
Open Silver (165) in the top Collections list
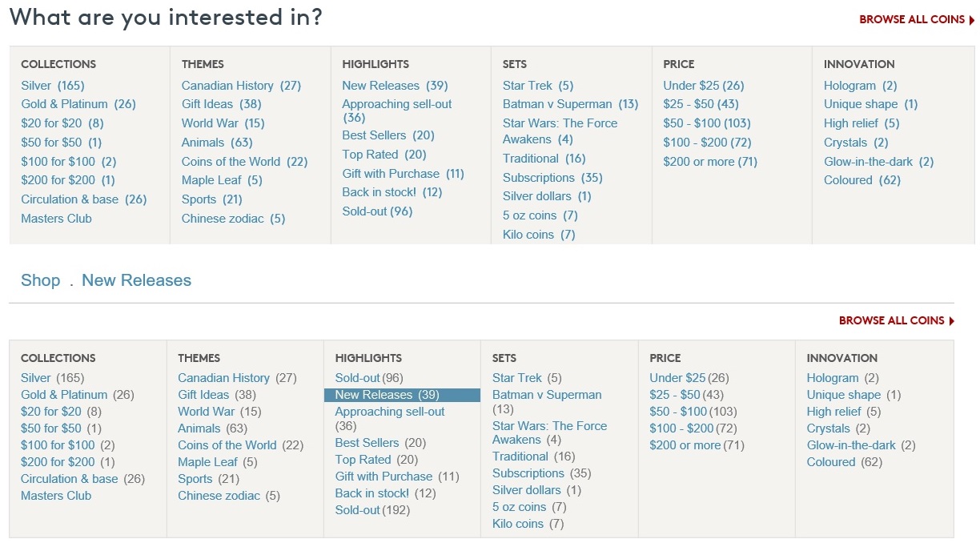pyautogui.click(x=53, y=86)
